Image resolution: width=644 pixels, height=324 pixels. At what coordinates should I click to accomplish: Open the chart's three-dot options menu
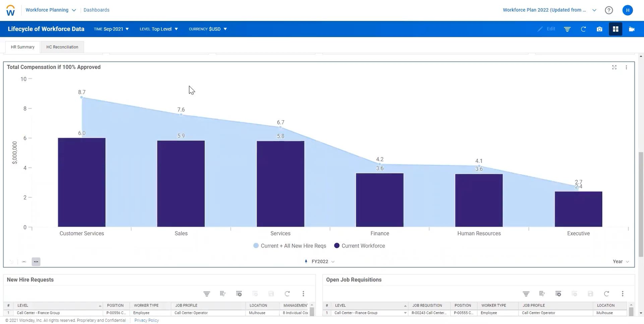point(626,67)
